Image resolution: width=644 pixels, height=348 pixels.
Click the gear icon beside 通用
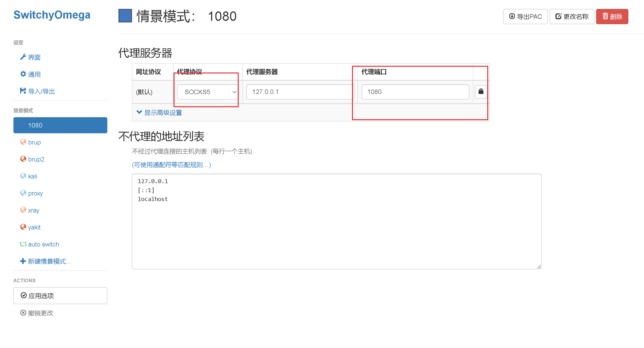click(23, 74)
